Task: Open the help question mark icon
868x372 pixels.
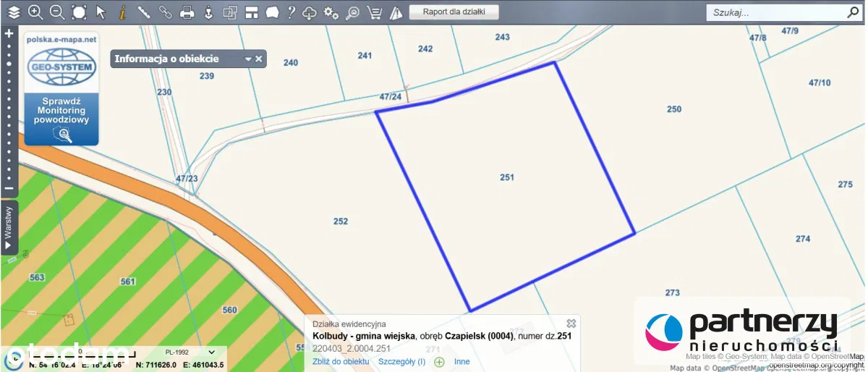Action: 291,12
